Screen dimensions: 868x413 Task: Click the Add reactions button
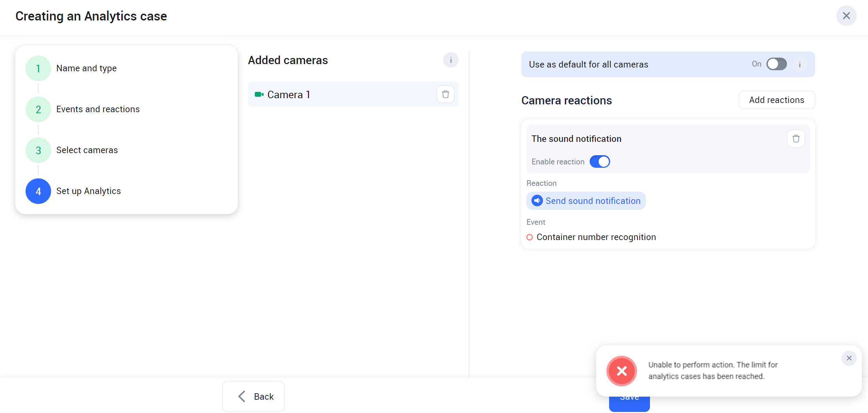[776, 100]
